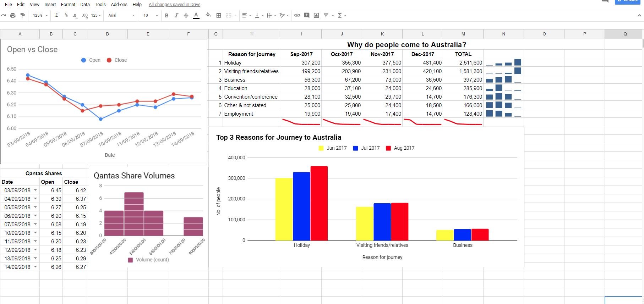Click the Print icon
Image resolution: width=644 pixels, height=304 pixels.
[x=13, y=15]
